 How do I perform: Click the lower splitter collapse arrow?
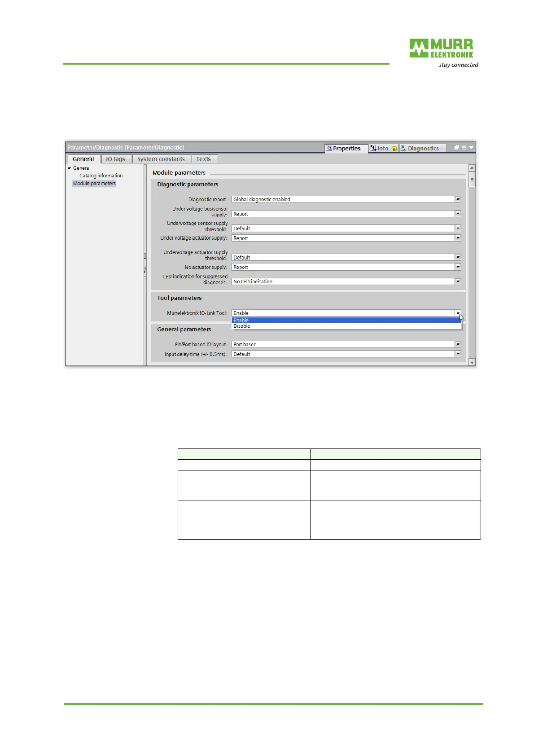pos(144,272)
